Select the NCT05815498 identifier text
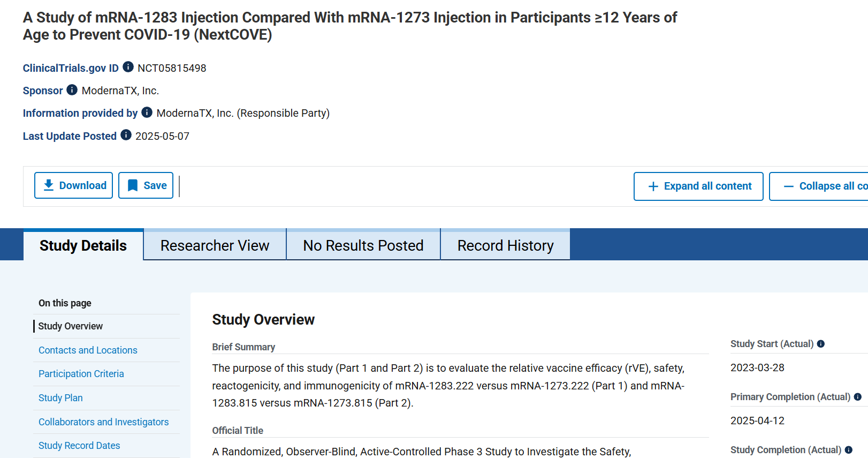 (172, 68)
